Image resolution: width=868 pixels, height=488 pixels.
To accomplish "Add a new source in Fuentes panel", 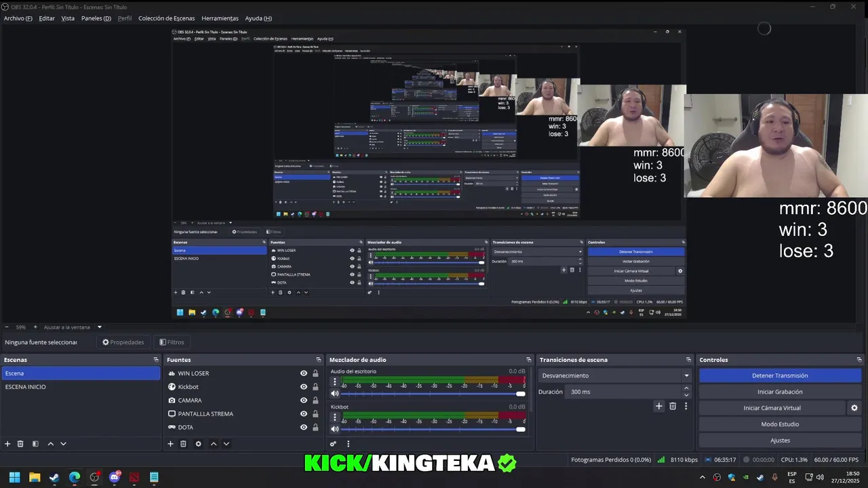I will [x=170, y=444].
